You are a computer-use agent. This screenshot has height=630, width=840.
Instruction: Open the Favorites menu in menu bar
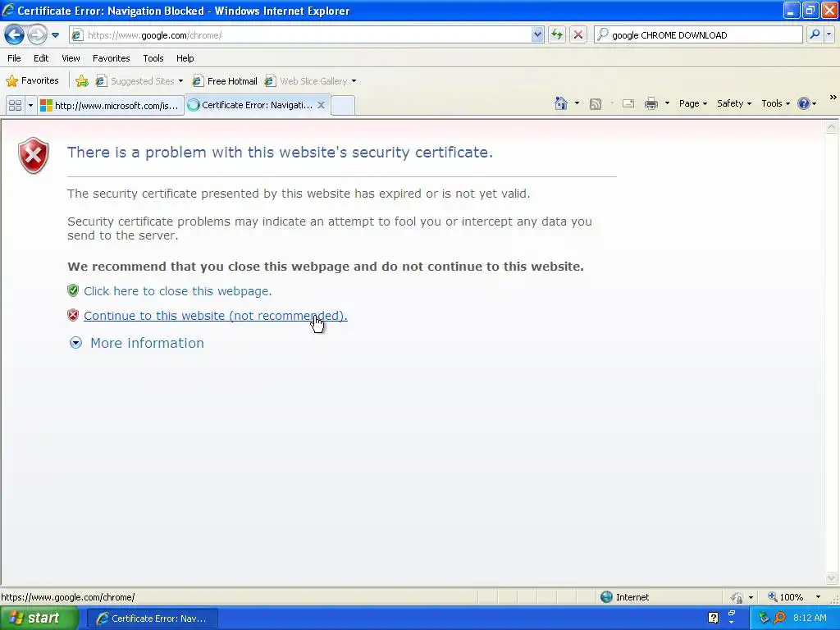click(x=111, y=58)
